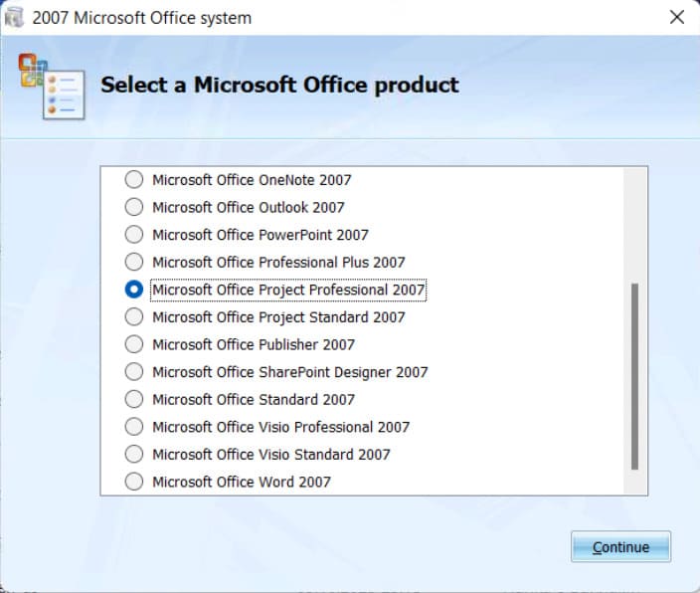Screen dimensions: 700x593
Task: Select Microsoft Office Standard 2007
Action: [133, 399]
